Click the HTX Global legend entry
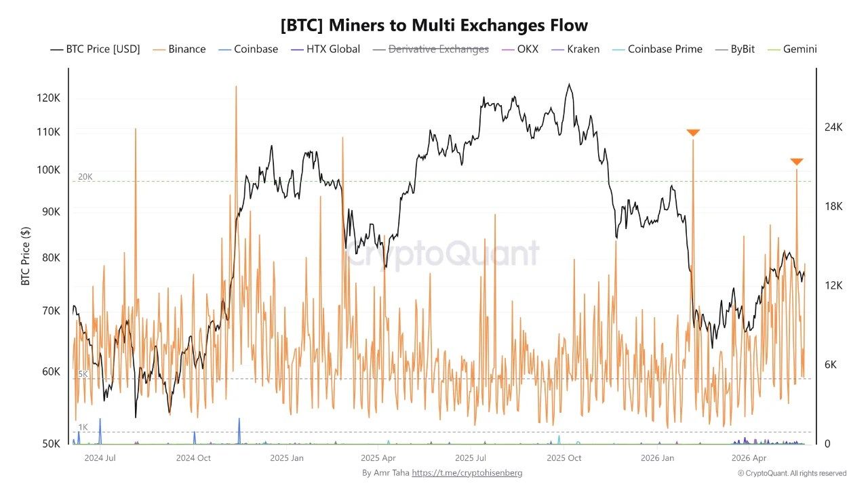868x488 pixels. coord(324,49)
